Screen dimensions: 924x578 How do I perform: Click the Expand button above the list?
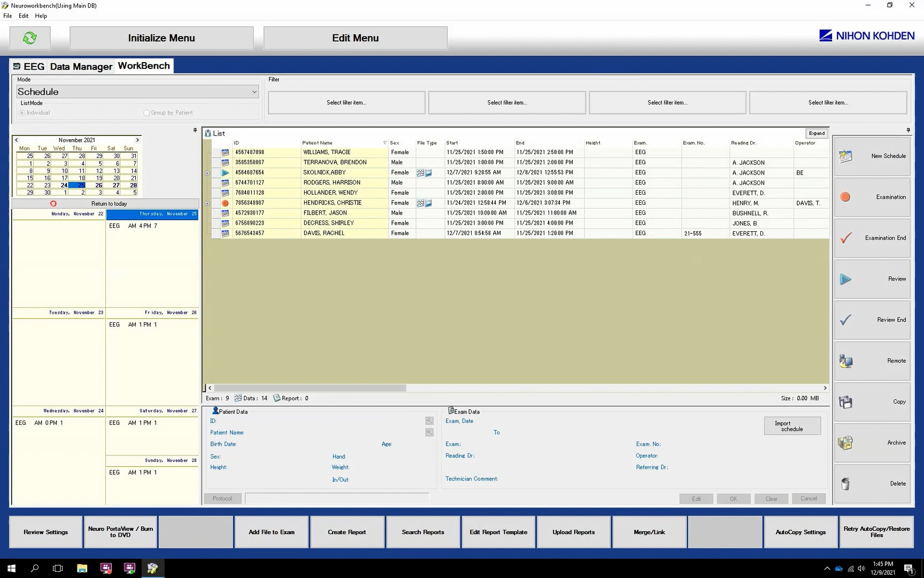(x=817, y=133)
